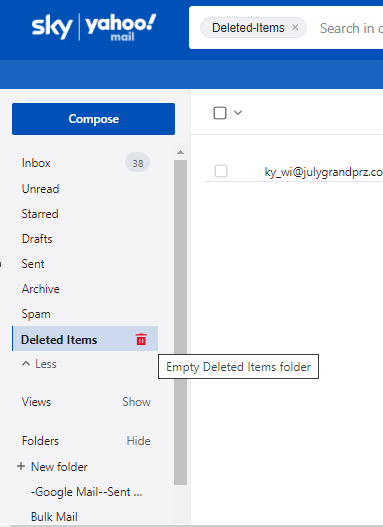Open the select-all dropdown arrow
This screenshot has height=527, width=383.
[x=238, y=113]
